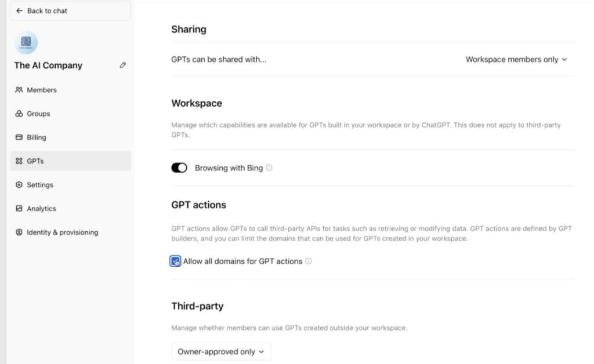Open the Billing section
The width and height of the screenshot is (594, 364).
70,137
